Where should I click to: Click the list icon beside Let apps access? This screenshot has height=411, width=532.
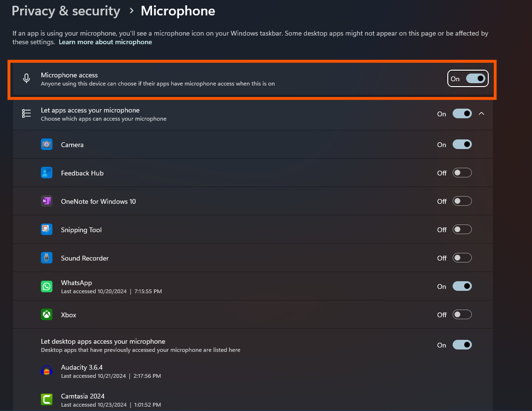click(27, 113)
